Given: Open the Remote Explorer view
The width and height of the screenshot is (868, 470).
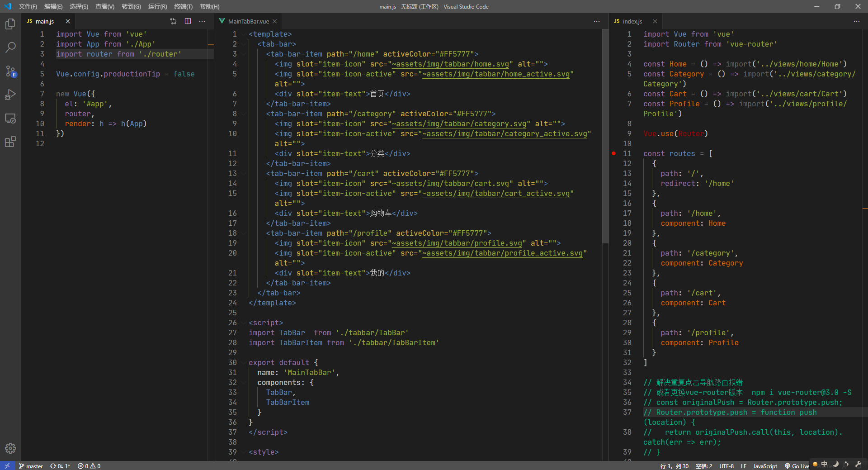Looking at the screenshot, I should pos(10,119).
